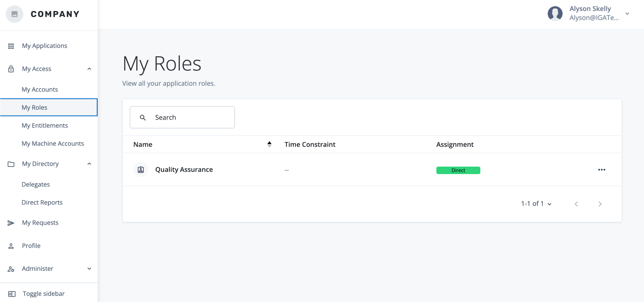Screen dimensions: 644x302
Task: Go to My Entitlements page
Action: click(x=45, y=126)
